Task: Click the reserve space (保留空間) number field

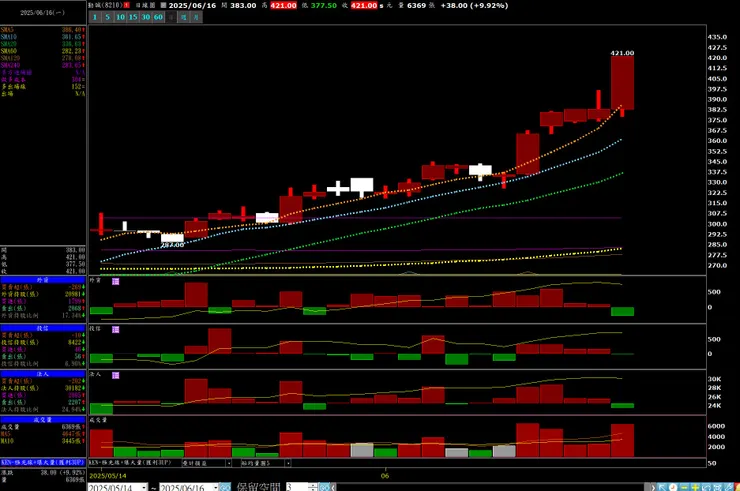Action: (x=297, y=487)
